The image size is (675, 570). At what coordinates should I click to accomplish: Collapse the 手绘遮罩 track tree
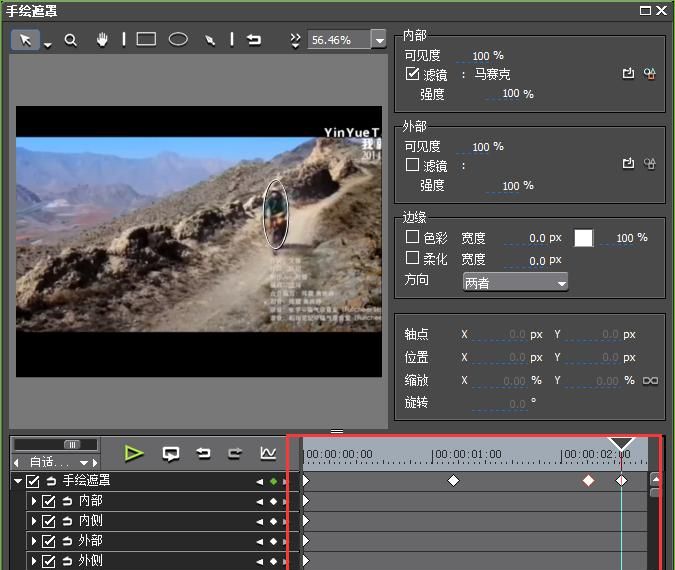pos(17,481)
